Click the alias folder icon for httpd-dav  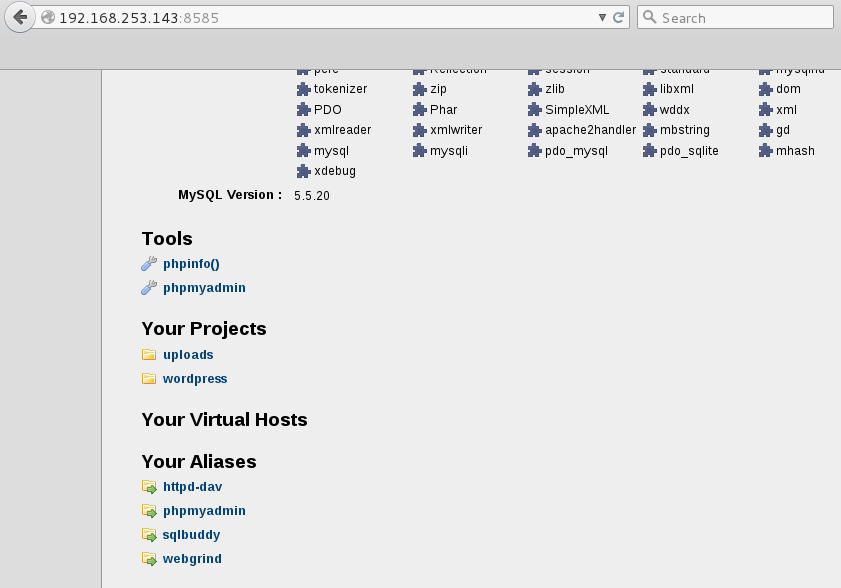point(149,487)
